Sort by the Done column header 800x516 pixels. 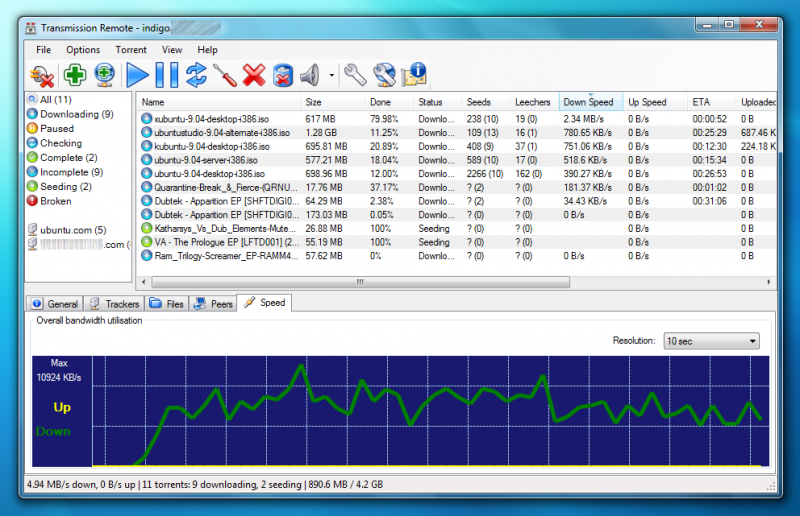click(389, 102)
